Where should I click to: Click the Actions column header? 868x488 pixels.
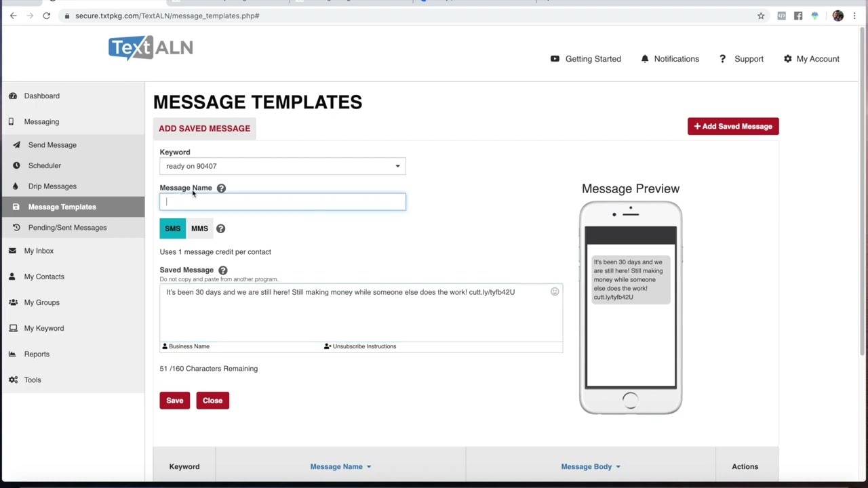click(745, 466)
